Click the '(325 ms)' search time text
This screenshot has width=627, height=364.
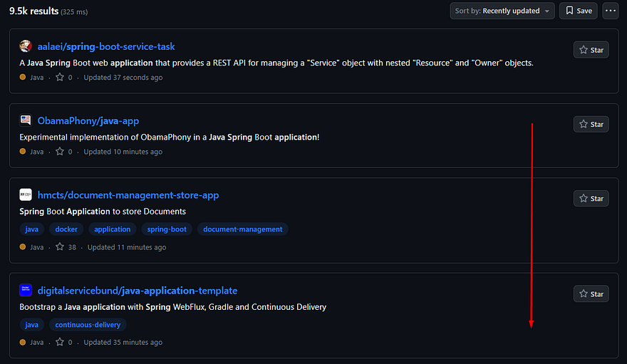[x=74, y=12]
